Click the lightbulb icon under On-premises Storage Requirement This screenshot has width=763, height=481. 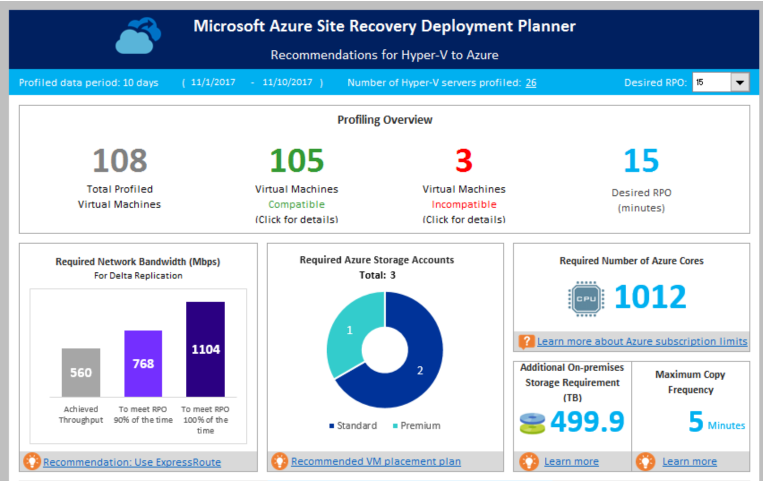click(528, 461)
